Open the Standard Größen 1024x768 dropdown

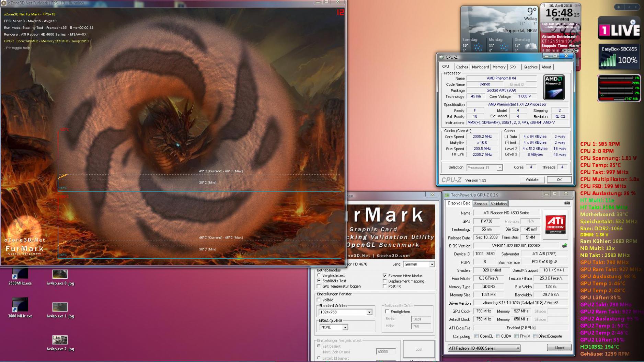pyautogui.click(x=345, y=312)
